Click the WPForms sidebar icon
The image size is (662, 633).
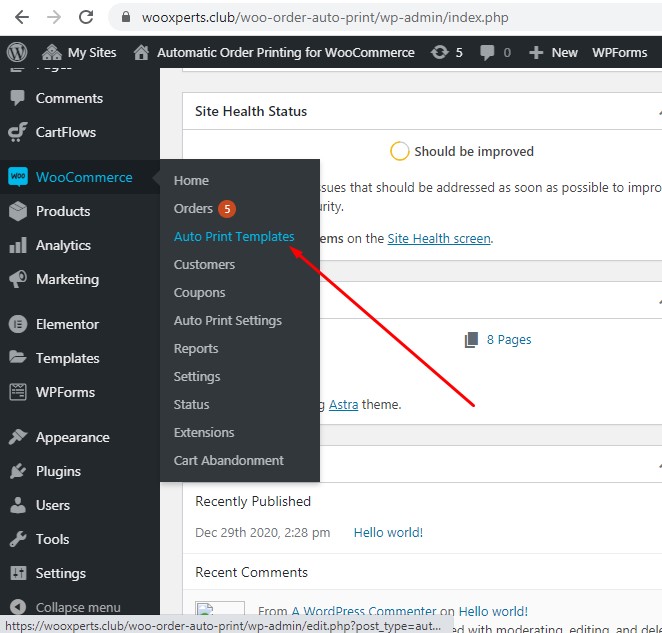click(18, 392)
